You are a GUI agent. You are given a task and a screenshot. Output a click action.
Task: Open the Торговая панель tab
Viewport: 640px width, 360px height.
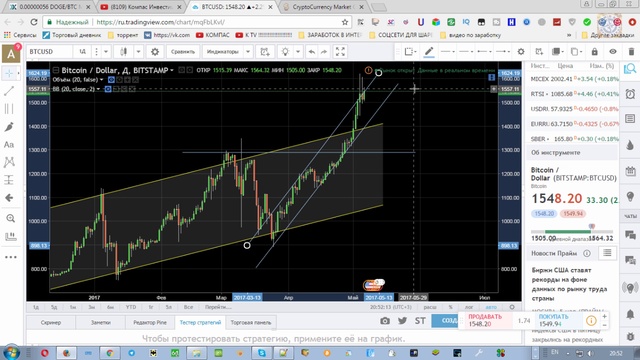tap(251, 322)
